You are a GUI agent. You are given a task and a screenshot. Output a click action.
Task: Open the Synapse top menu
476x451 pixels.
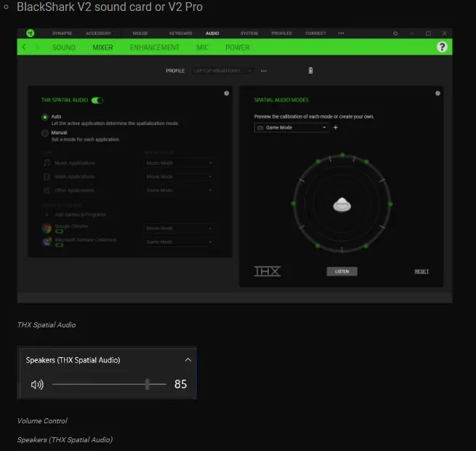coord(62,33)
